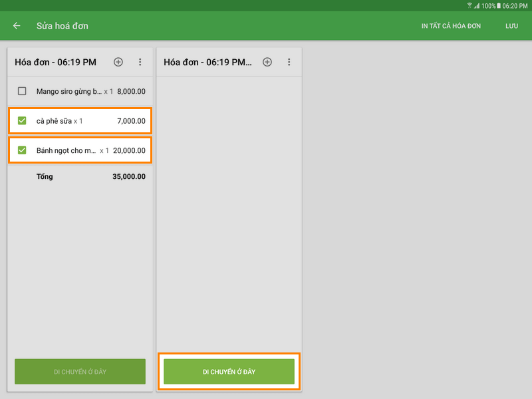The image size is (532, 399).
Task: Uncheck the Bánh ngọt checkbox
Action: [x=22, y=150]
